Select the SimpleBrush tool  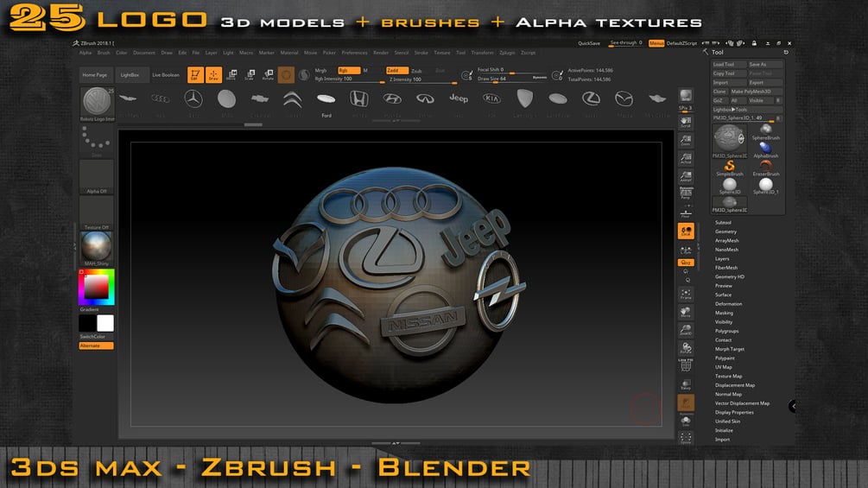click(729, 168)
